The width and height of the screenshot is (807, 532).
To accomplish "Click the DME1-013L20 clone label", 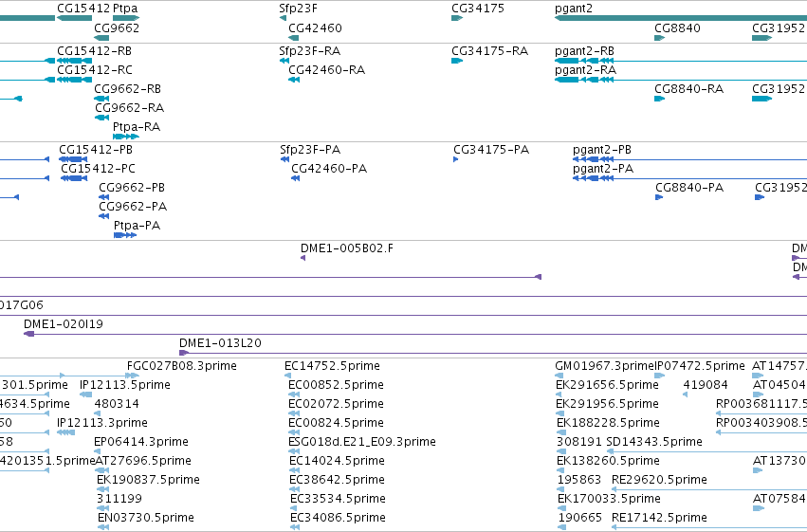I will click(220, 343).
